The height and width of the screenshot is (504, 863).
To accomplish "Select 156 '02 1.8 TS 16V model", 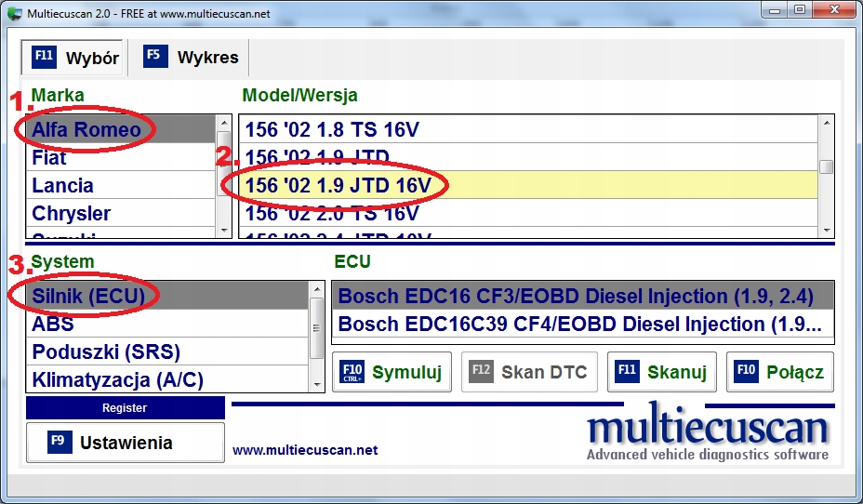I will tap(529, 129).
